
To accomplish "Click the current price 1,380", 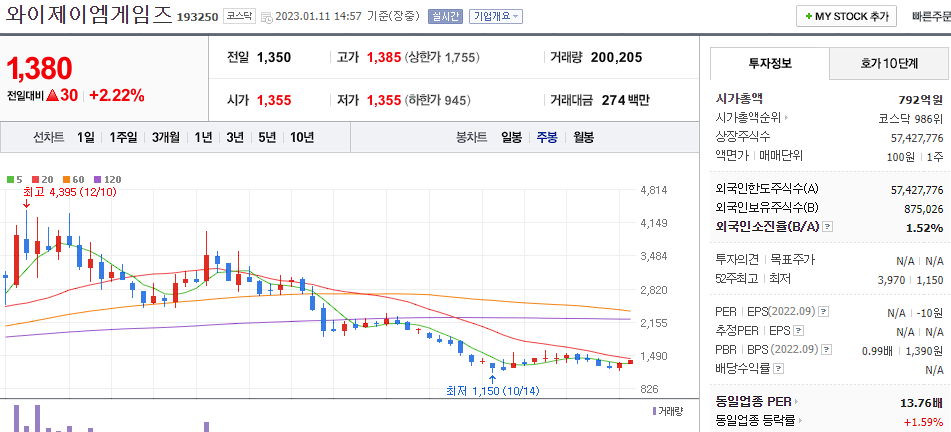I will [39, 69].
